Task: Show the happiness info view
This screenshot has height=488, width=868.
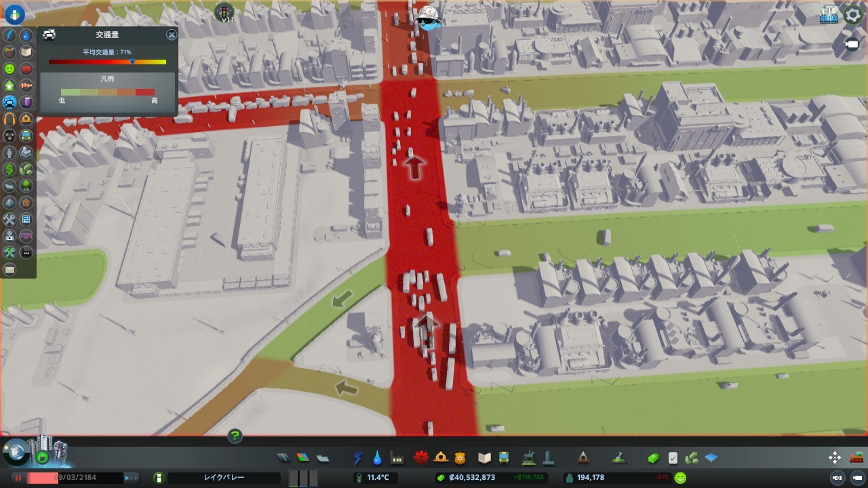Action: pyautogui.click(x=9, y=69)
